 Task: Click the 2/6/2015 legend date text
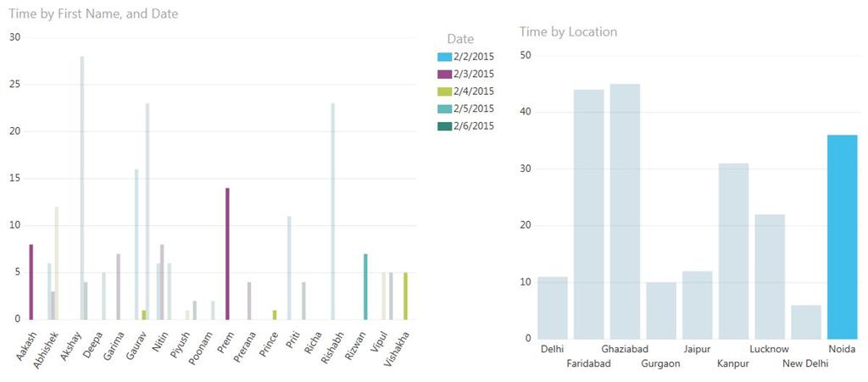pos(473,126)
